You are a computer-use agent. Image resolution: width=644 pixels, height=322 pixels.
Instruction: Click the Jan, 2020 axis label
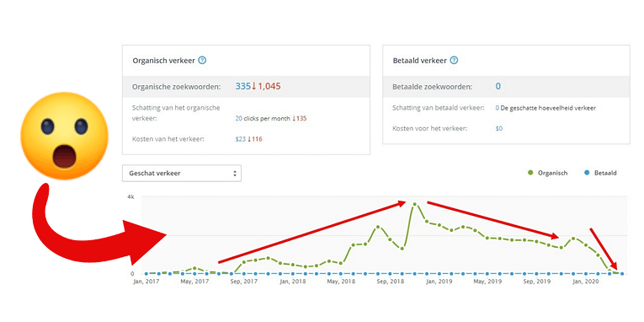point(586,282)
